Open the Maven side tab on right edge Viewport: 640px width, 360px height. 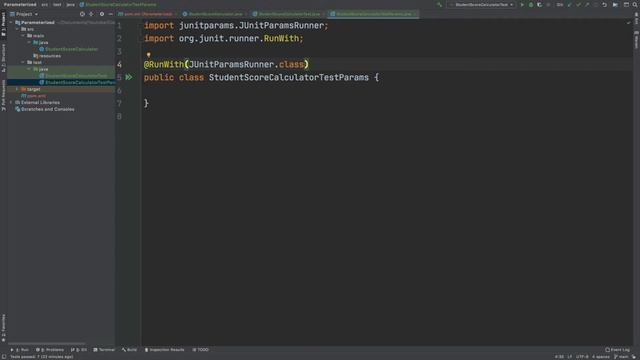point(636,41)
